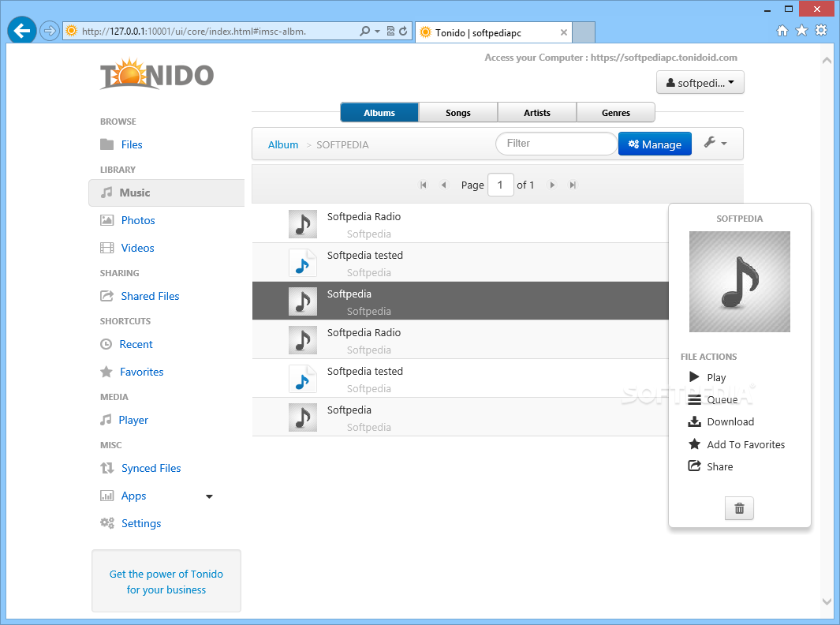Select first Softpedia tested song row
Viewport: 840px width, 625px height.
pyautogui.click(x=461, y=263)
